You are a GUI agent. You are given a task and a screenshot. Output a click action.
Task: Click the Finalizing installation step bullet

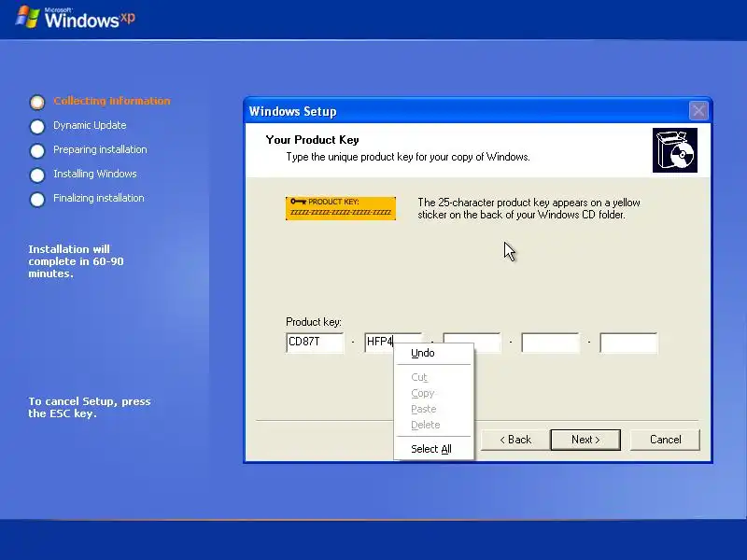37,200
